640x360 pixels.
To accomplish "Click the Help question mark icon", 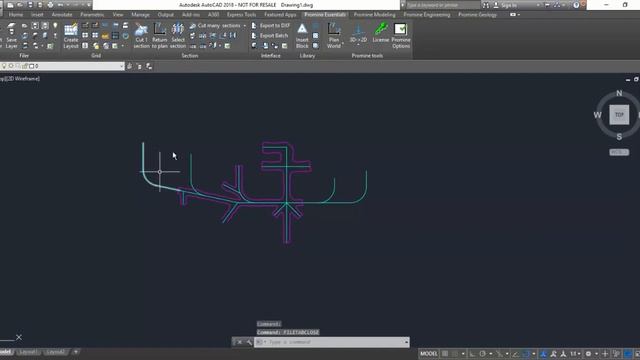I will pos(576,5).
